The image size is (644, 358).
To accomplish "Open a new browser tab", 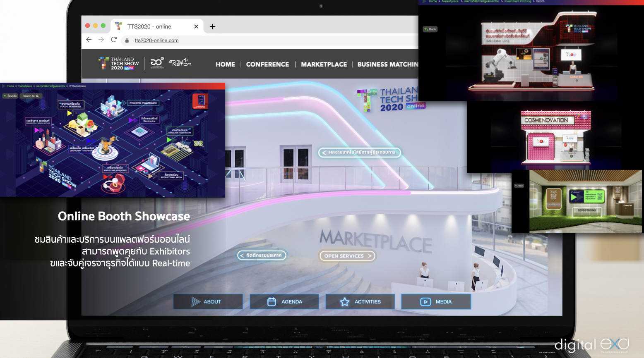I will coord(212,26).
